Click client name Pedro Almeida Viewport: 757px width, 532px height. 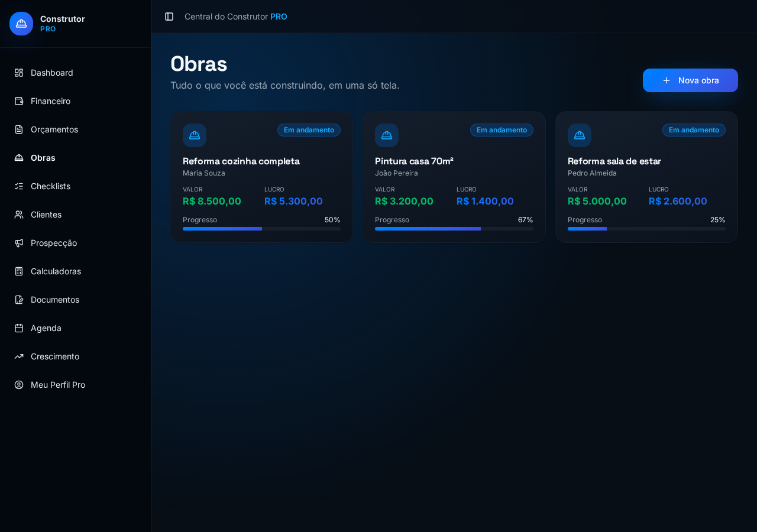(592, 173)
